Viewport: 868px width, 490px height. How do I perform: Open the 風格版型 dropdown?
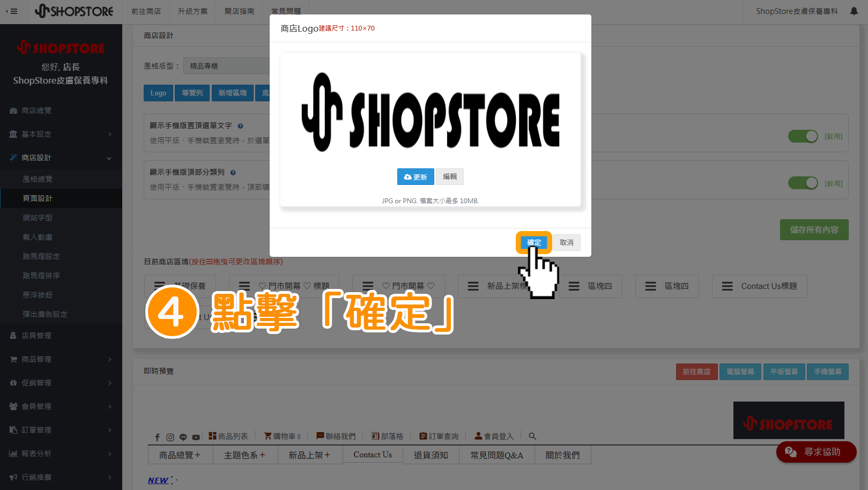tap(226, 66)
